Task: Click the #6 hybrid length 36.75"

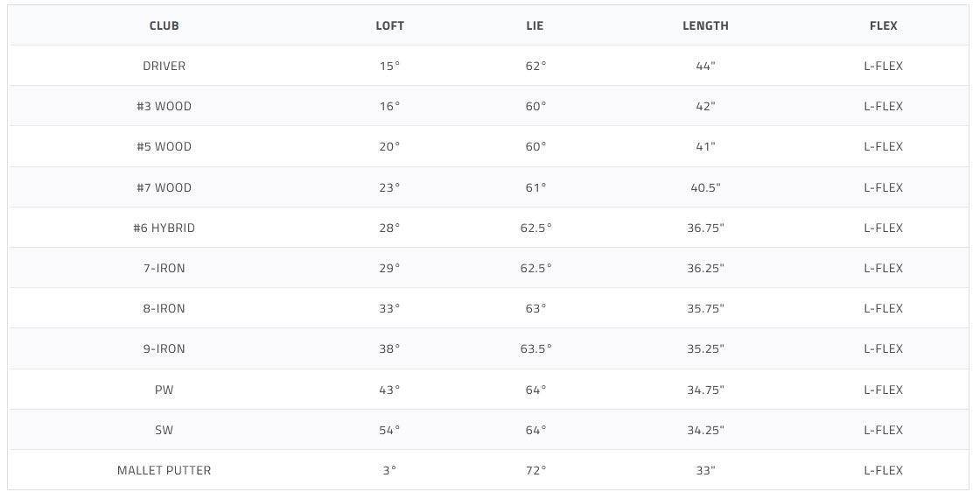Action: tap(705, 228)
